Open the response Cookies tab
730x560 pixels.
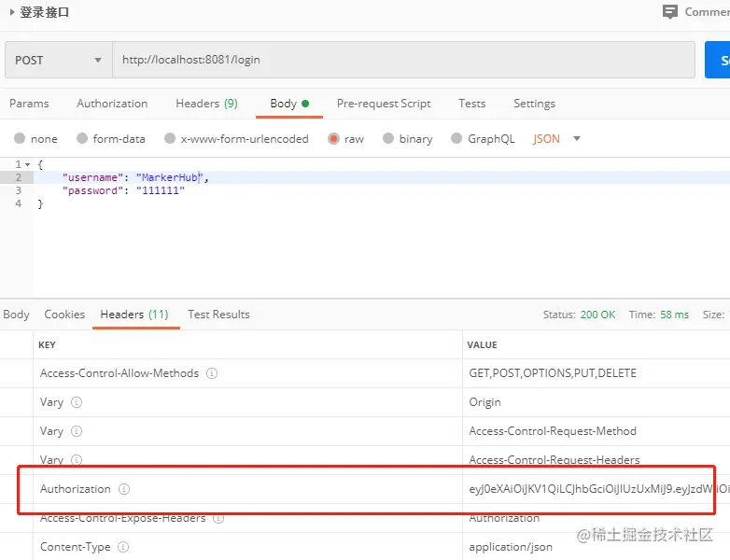click(x=64, y=315)
